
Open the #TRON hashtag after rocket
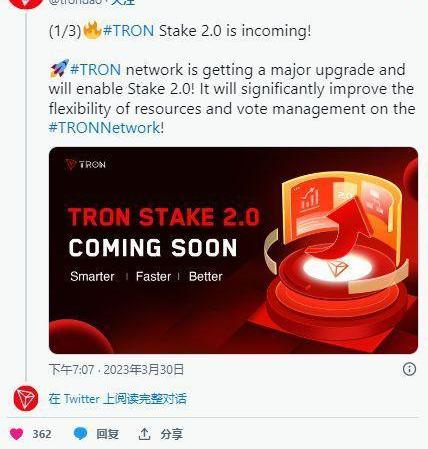[96, 70]
